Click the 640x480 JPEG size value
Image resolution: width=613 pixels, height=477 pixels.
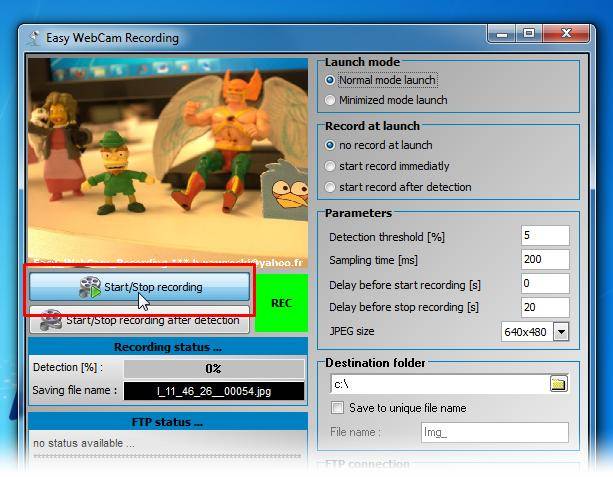click(x=527, y=332)
